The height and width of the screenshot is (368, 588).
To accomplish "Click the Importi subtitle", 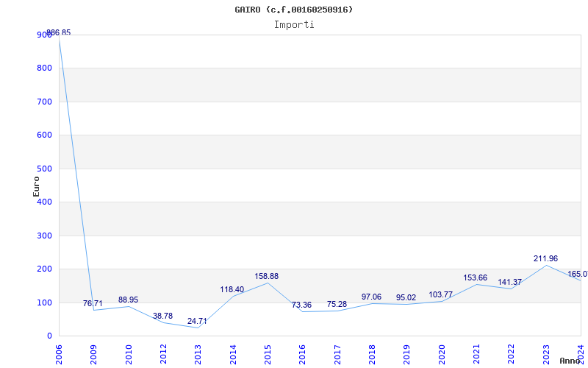I will [294, 25].
